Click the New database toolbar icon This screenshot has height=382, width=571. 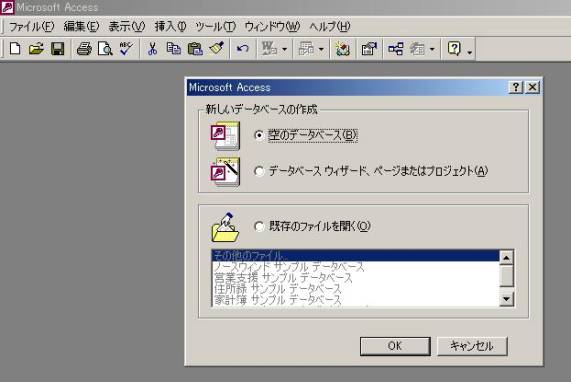click(x=15, y=48)
